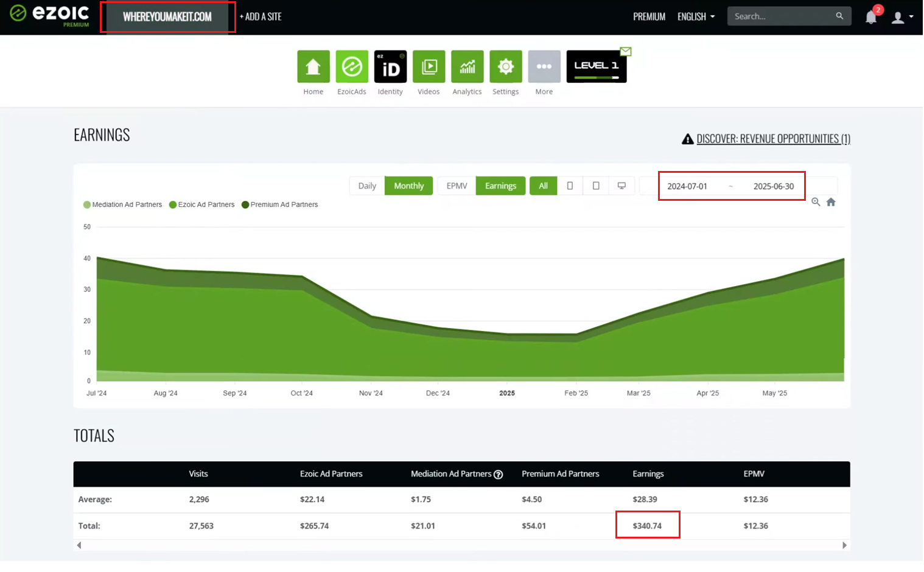Image resolution: width=924 pixels, height=572 pixels.
Task: Open the user account menu
Action: tap(902, 17)
